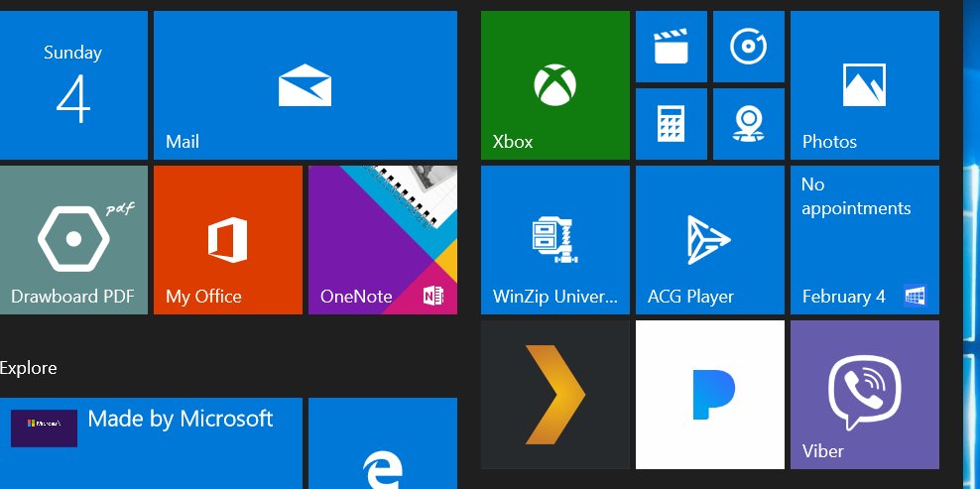Select the Explore group header
The height and width of the screenshot is (489, 980).
tap(28, 368)
